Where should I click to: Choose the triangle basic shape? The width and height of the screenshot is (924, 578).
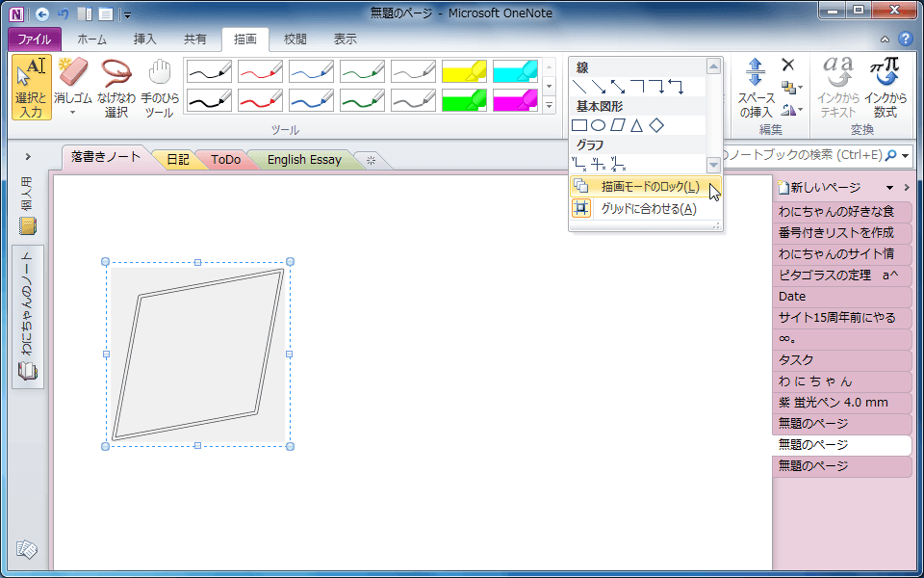click(636, 125)
